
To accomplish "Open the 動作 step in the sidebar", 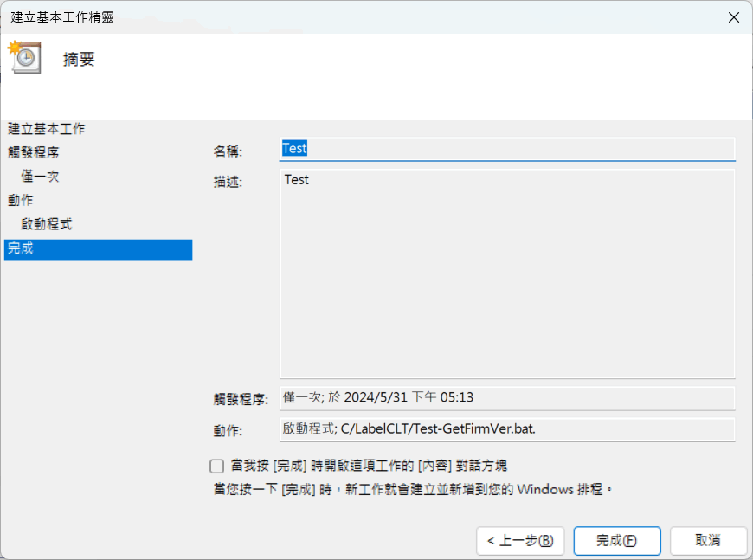I will coord(21,200).
